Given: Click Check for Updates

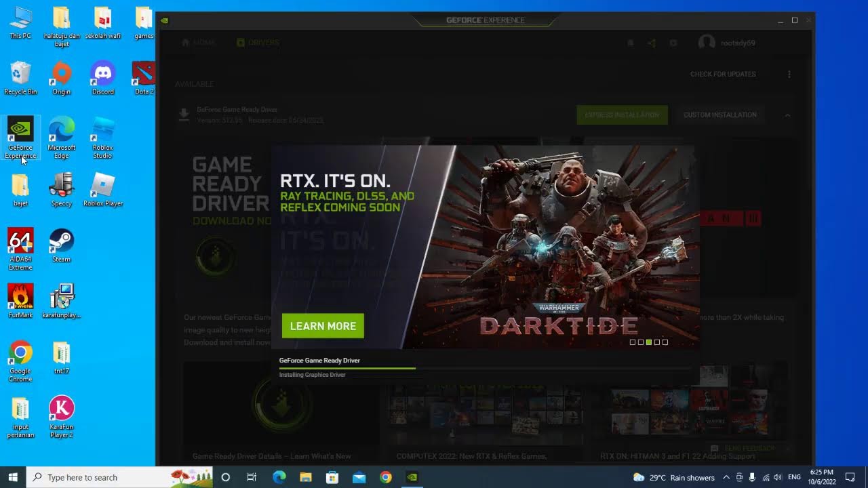Looking at the screenshot, I should [x=723, y=74].
